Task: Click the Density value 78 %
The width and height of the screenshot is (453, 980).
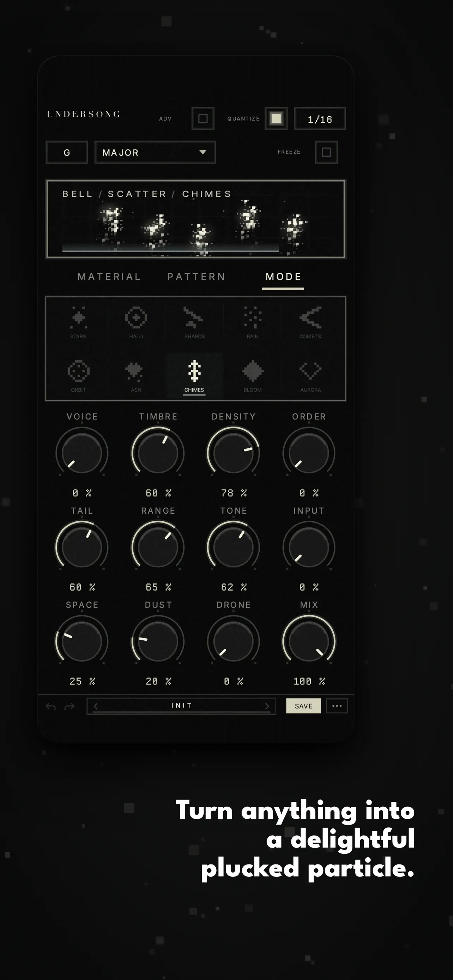Action: pos(234,493)
